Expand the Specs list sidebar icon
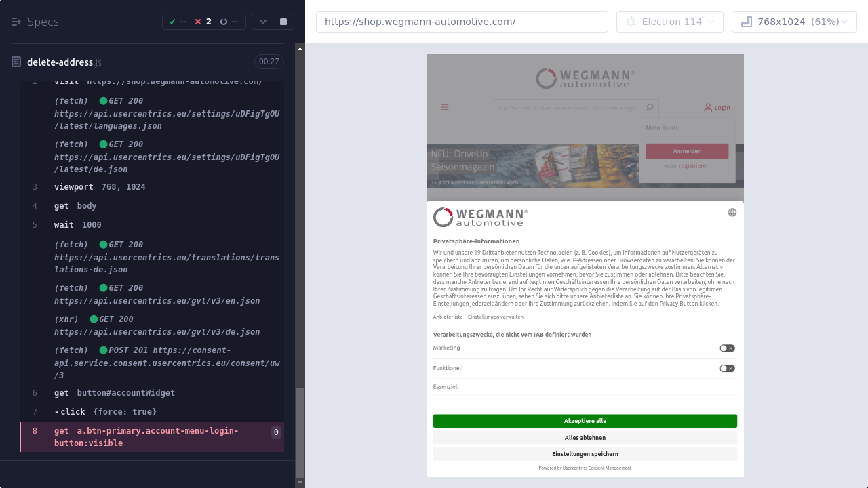This screenshot has width=868, height=488. 16,22
